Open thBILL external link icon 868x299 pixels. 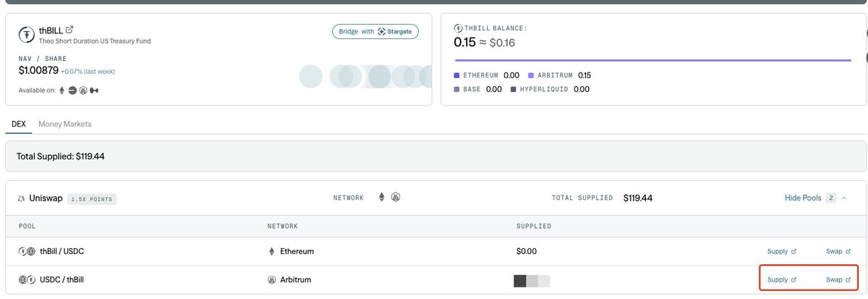(69, 30)
